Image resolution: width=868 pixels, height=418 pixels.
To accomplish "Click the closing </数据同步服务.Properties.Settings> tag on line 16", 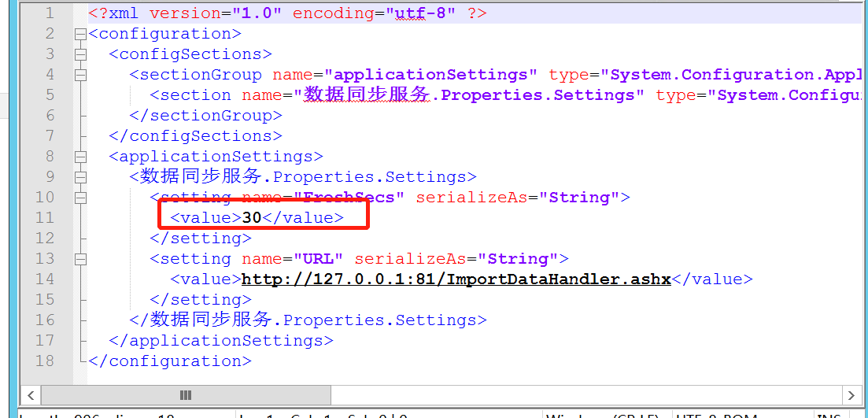I will tap(308, 320).
